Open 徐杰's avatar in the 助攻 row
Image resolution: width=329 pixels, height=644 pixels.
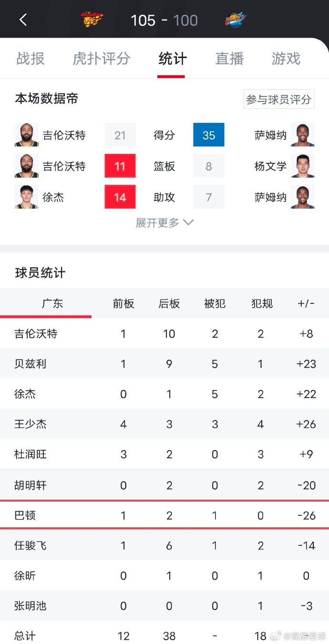(26, 197)
